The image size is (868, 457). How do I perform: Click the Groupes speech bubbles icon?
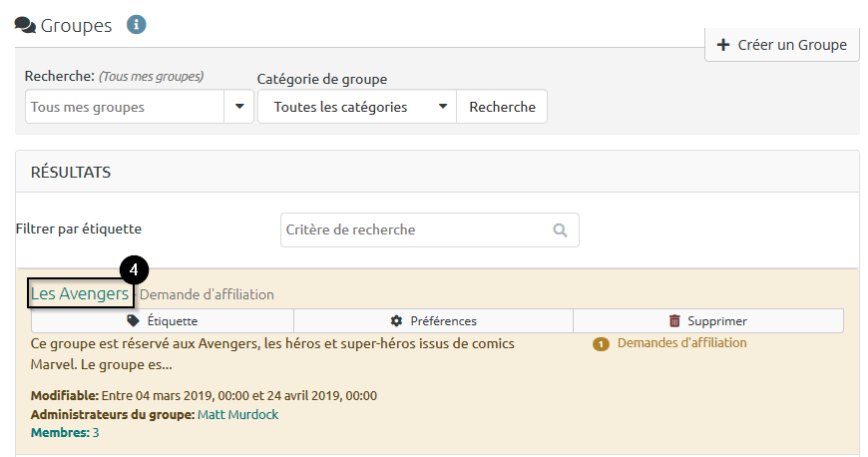(25, 25)
